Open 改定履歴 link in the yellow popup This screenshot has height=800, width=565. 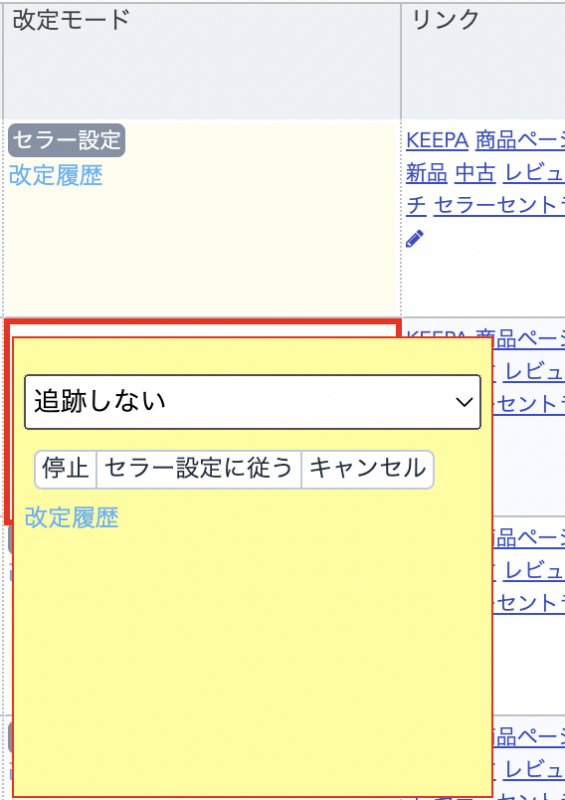click(71, 517)
